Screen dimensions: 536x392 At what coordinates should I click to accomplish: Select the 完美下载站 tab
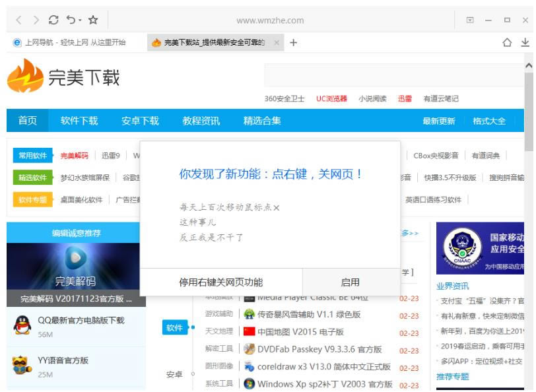(214, 42)
